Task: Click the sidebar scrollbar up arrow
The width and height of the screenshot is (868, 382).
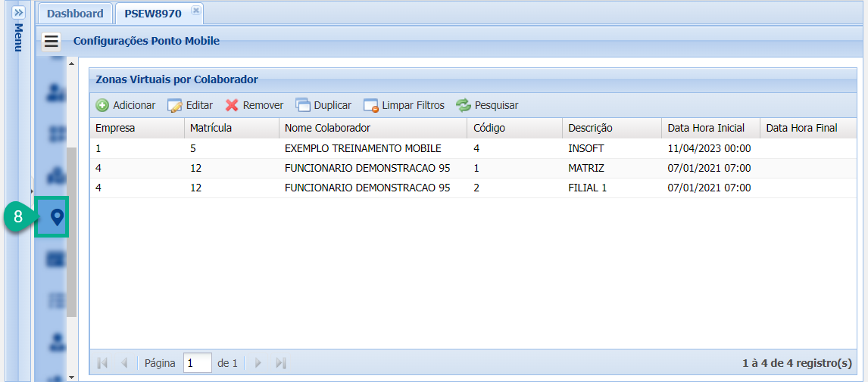Action: tap(71, 64)
